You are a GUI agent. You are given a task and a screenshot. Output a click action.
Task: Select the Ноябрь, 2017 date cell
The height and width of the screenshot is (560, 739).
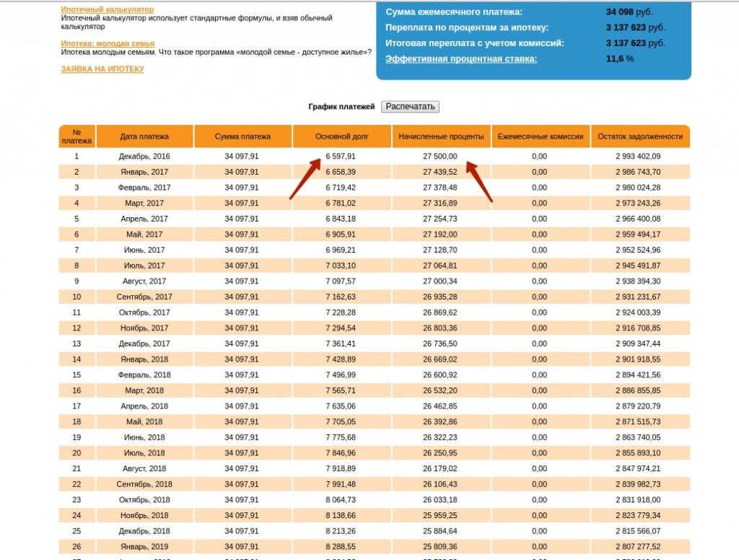(x=144, y=328)
